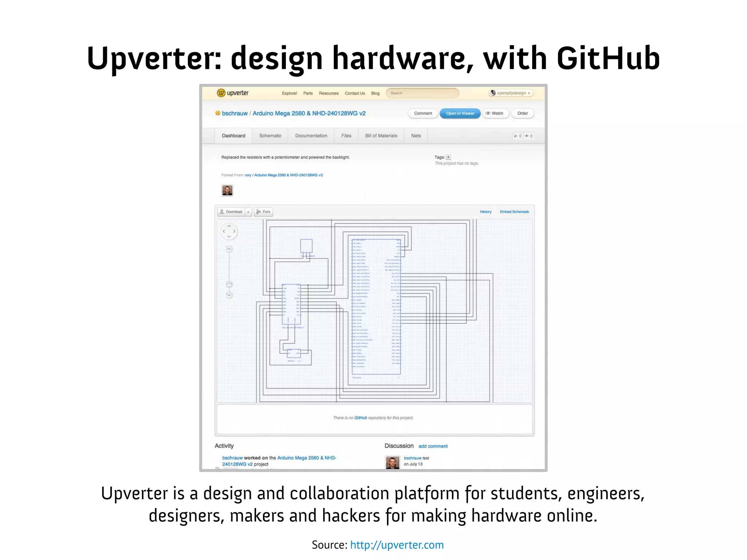
Task: Pan schematic left with arrow
Action: pyautogui.click(x=224, y=231)
